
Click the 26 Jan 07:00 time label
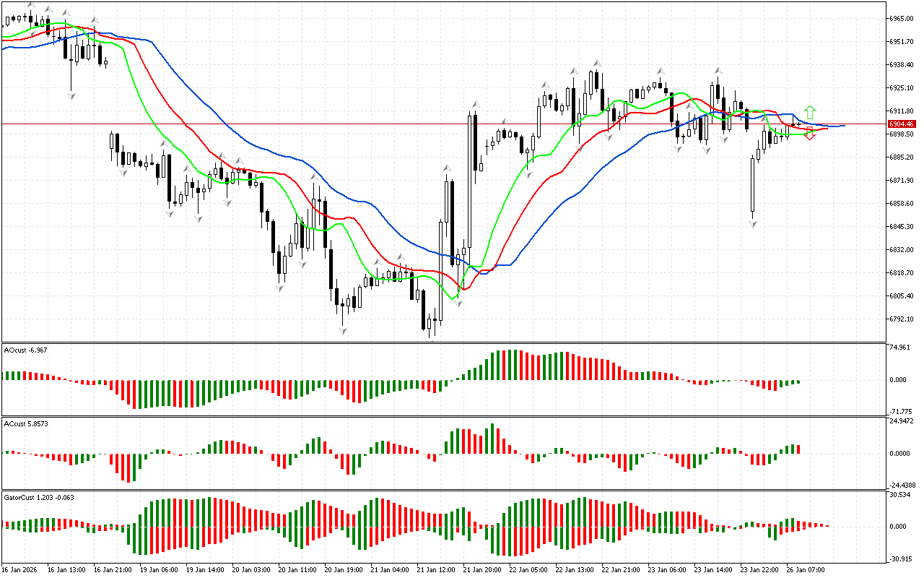coord(806,569)
